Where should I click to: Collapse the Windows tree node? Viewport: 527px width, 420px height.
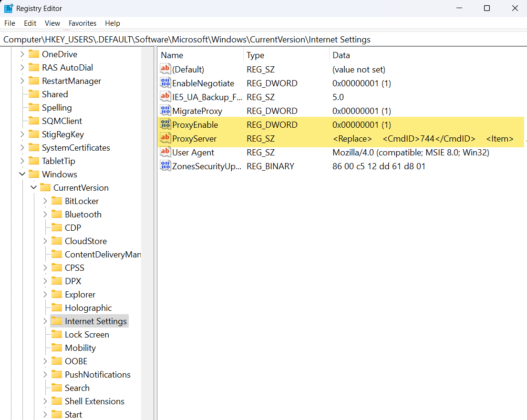pyautogui.click(x=22, y=174)
